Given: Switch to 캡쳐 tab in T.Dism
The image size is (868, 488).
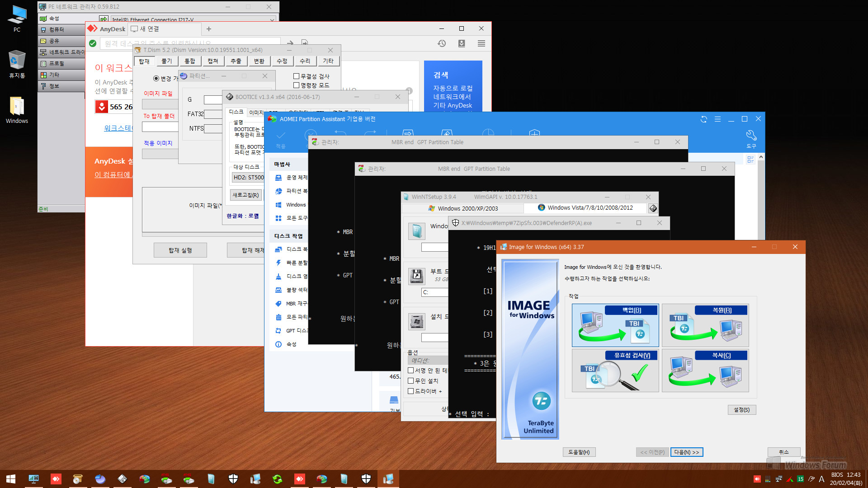Looking at the screenshot, I should pyautogui.click(x=213, y=61).
